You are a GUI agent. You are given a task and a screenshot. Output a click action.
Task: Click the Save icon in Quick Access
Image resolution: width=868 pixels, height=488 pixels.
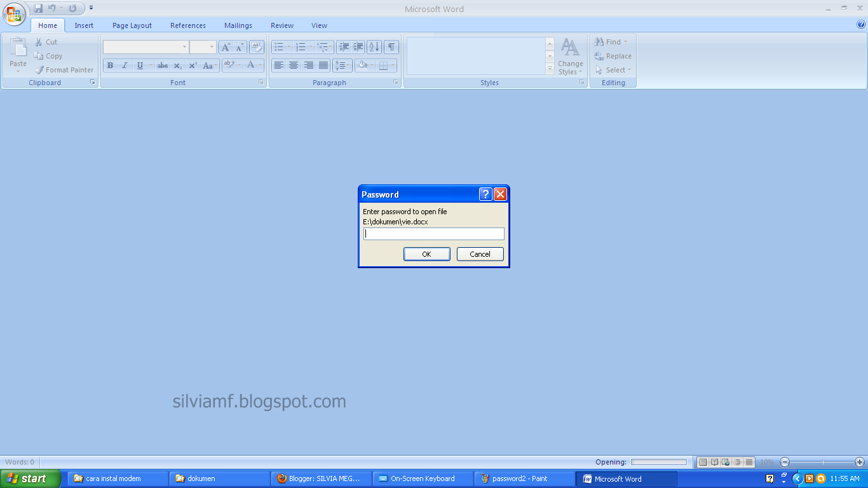tap(38, 8)
